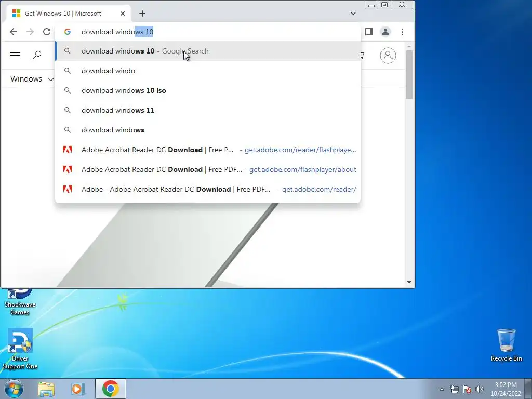Click the page scrollbar up arrow
Viewport: 532px width, 399px height.
click(409, 46)
